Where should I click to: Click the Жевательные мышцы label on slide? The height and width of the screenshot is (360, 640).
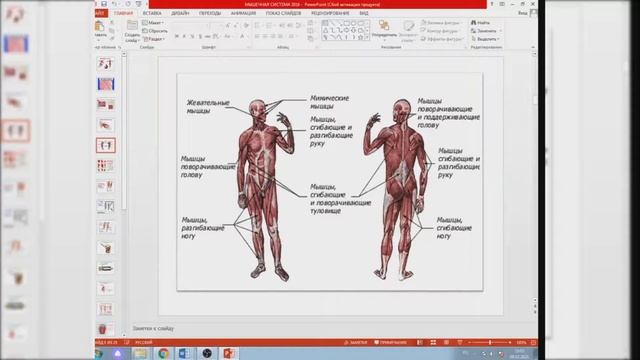click(208, 107)
